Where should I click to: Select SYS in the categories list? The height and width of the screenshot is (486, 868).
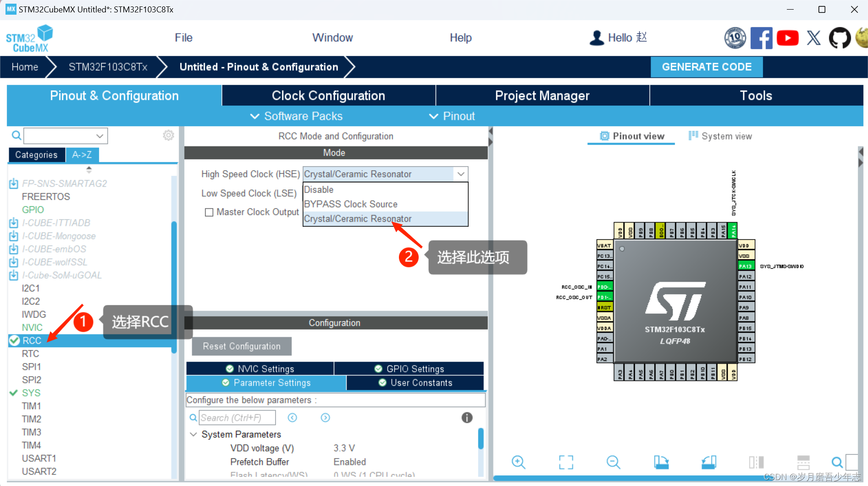coord(31,393)
